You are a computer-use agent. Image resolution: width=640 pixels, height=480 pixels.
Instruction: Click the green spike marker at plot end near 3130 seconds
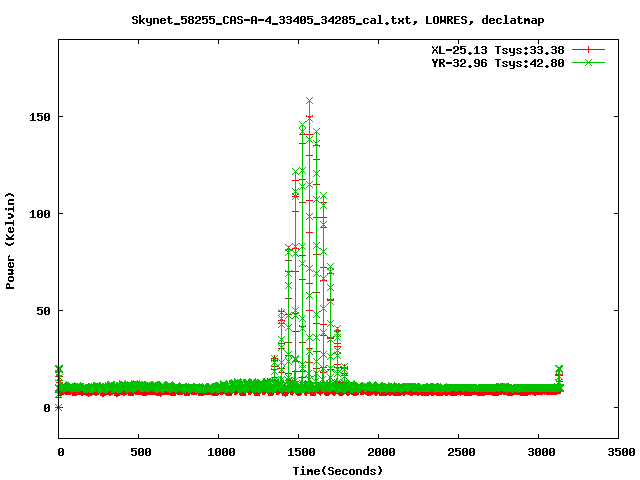pyautogui.click(x=559, y=369)
